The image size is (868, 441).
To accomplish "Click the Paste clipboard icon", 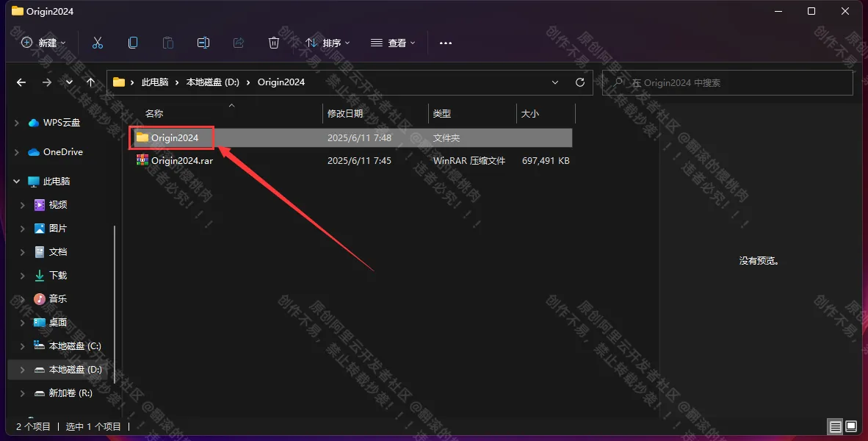I will [x=167, y=43].
